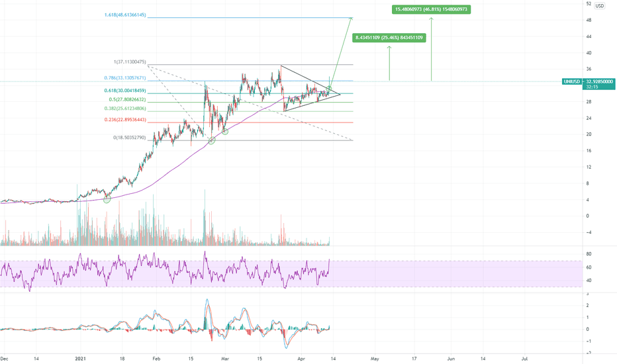
Task: Select the Mar date label
Action: [225, 359]
